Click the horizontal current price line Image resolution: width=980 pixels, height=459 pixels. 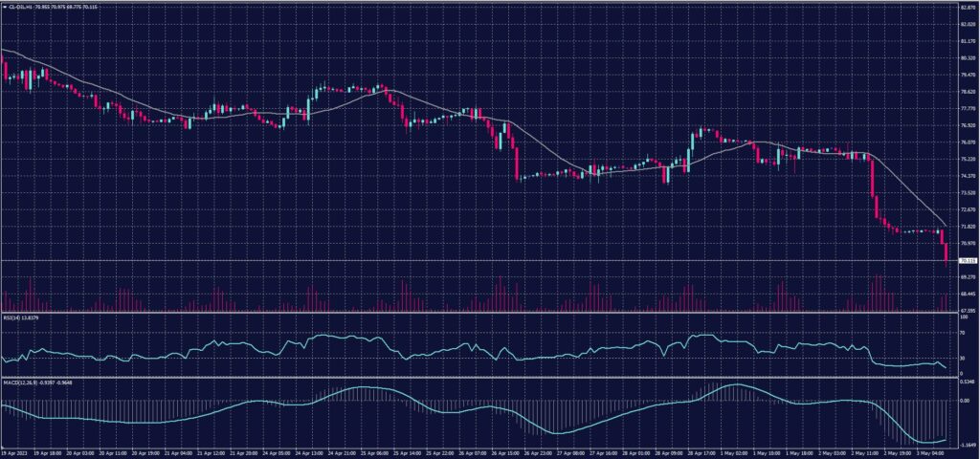479,260
